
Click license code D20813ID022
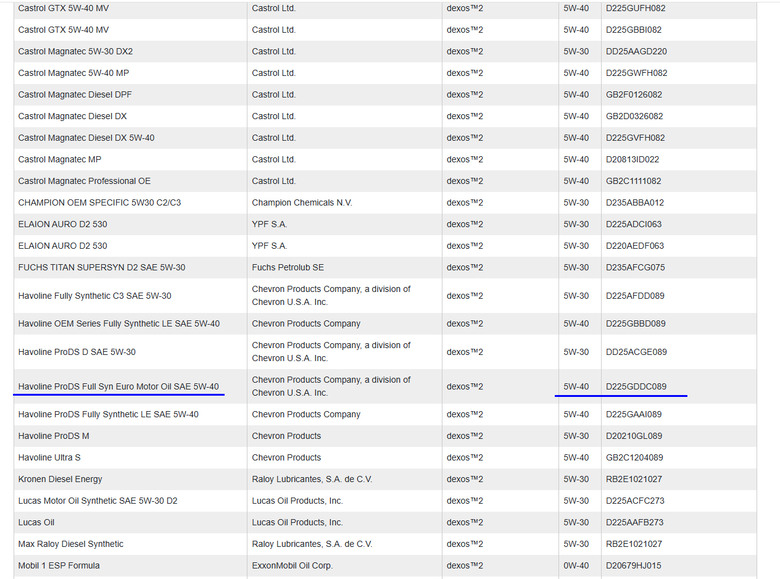[632, 160]
